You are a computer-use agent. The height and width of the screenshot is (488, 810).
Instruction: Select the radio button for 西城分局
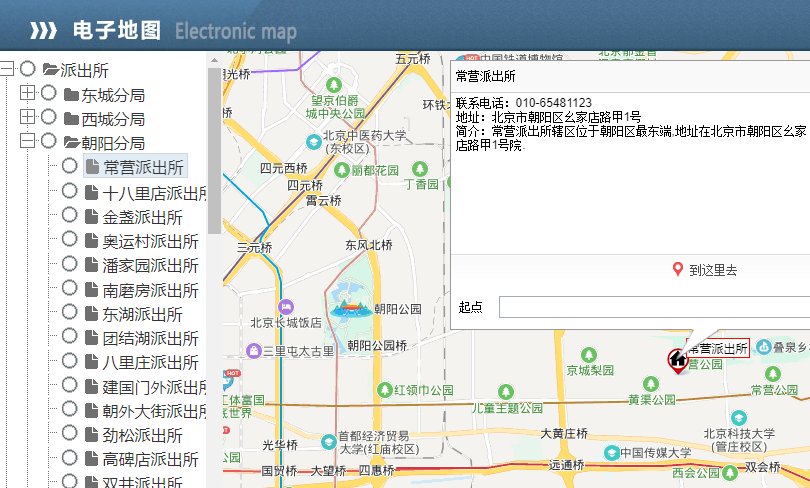tap(49, 117)
